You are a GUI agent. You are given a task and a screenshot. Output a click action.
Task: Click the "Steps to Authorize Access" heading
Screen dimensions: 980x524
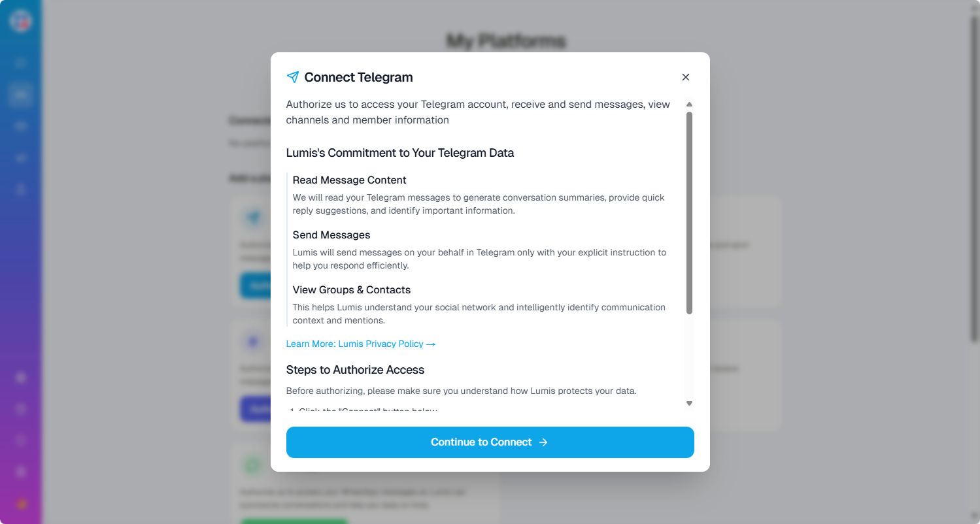(x=355, y=370)
